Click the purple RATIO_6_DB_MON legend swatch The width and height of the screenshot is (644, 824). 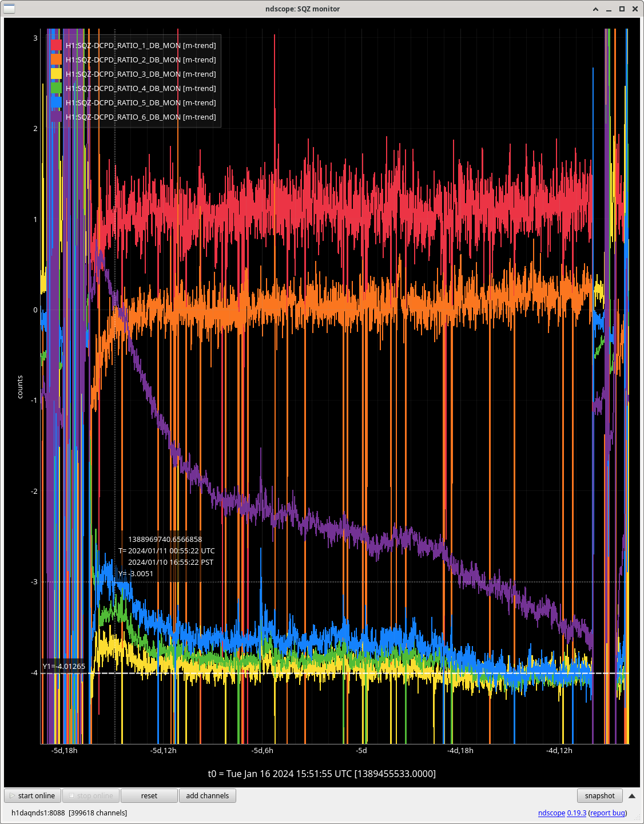[56, 117]
